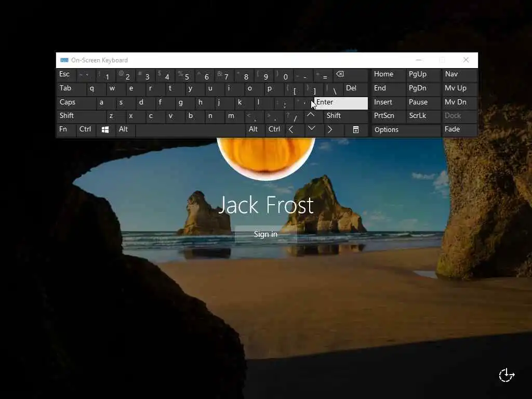Image resolution: width=532 pixels, height=399 pixels.
Task: Minimize the On-Screen Keyboard window
Action: [419, 60]
